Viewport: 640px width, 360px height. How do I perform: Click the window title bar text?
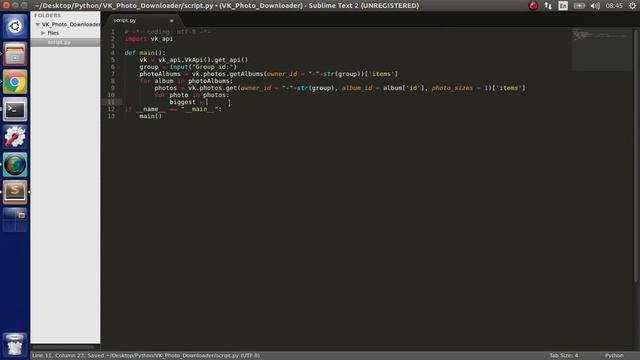(x=227, y=6)
